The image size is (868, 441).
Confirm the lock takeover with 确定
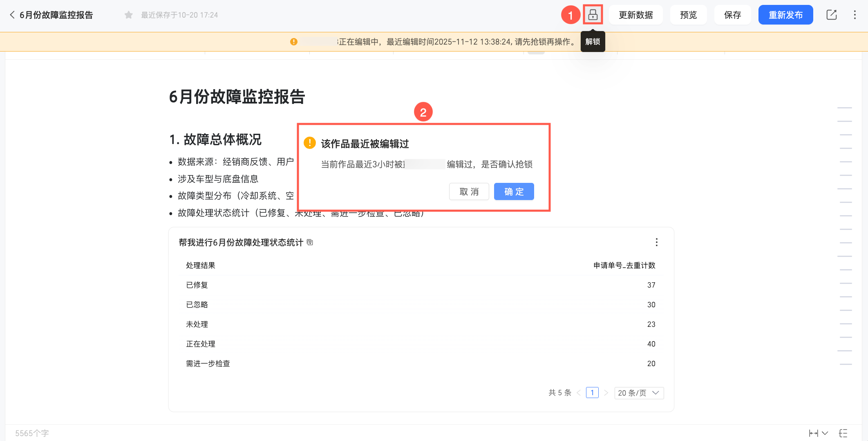click(x=514, y=191)
